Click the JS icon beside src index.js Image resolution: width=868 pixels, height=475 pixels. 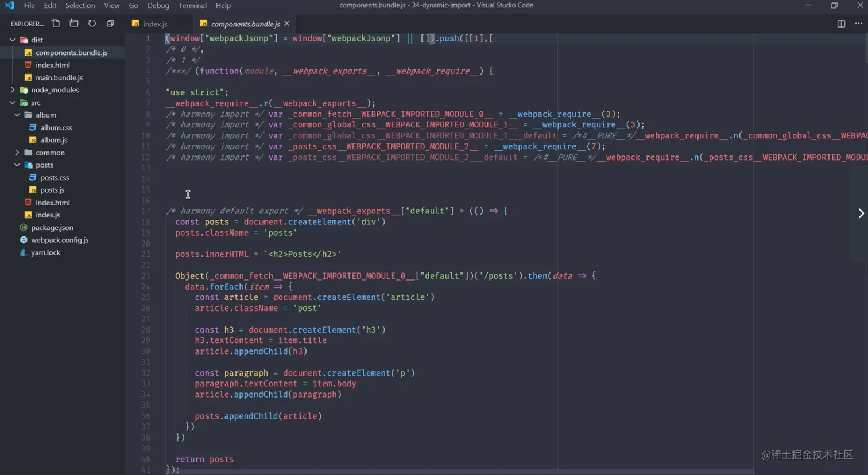pyautogui.click(x=28, y=215)
